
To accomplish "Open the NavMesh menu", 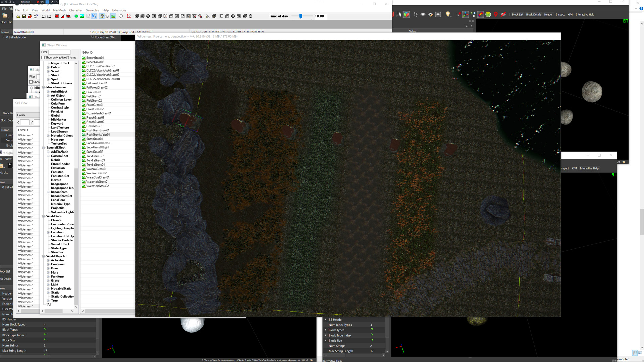I will click(x=59, y=10).
